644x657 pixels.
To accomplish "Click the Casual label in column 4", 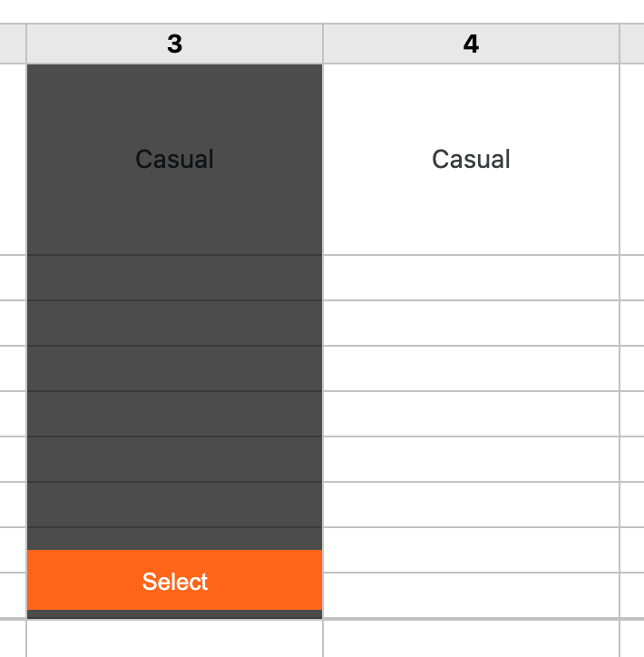I will tap(471, 159).
